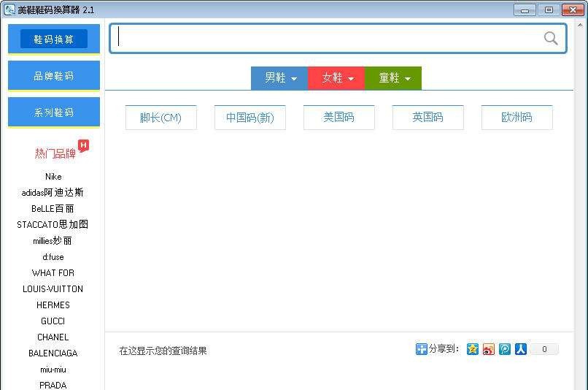The width and height of the screenshot is (588, 390).
Task: Open GUCCI brand link
Action: tap(53, 321)
